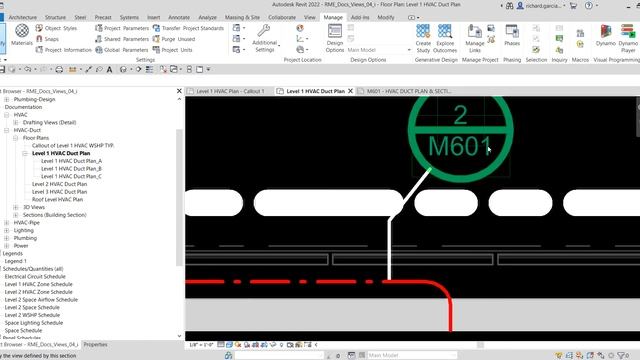Collapse the HVAC node
This screenshot has height=360, width=640.
(7, 115)
